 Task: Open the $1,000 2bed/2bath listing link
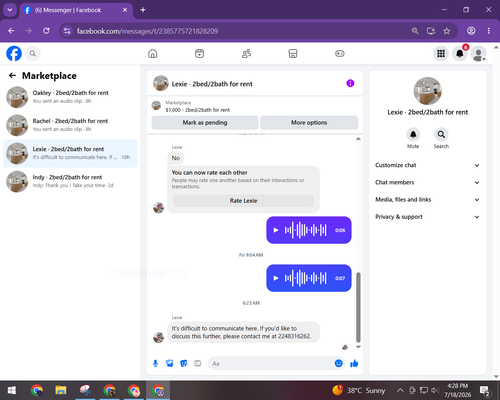[x=197, y=110]
